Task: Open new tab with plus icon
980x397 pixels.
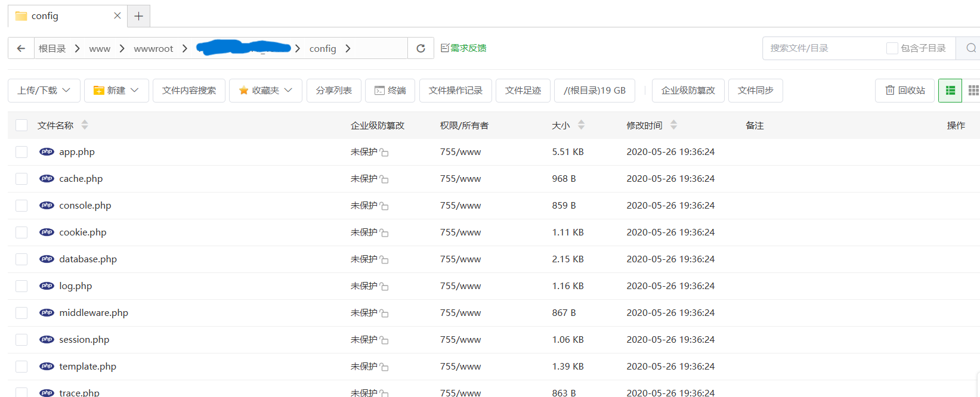Action: pyautogui.click(x=138, y=16)
